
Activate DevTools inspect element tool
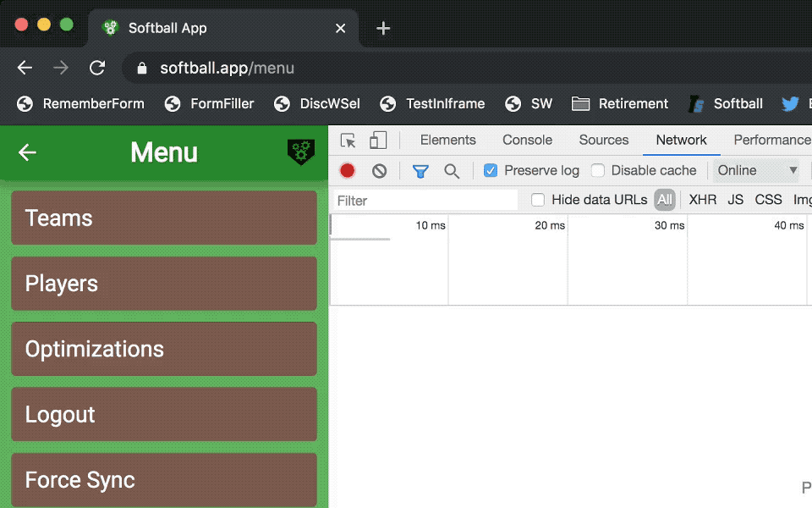pos(348,141)
